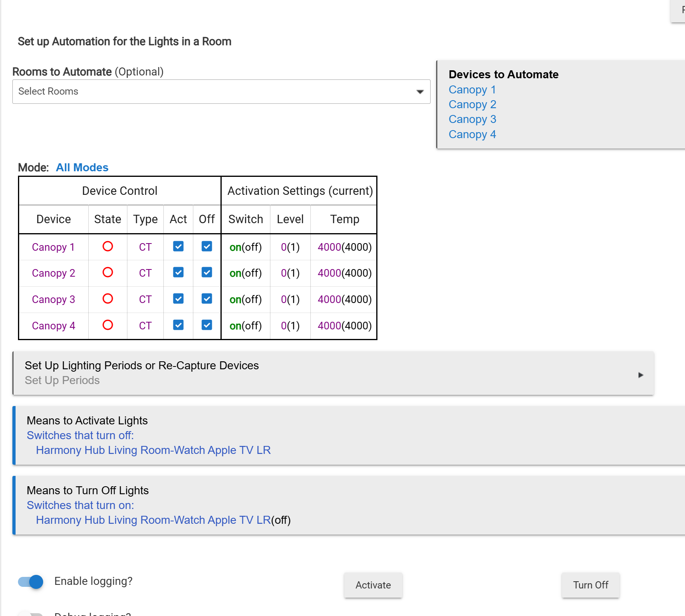685x616 pixels.
Task: Click the red state circle for Canopy 4
Action: (107, 325)
